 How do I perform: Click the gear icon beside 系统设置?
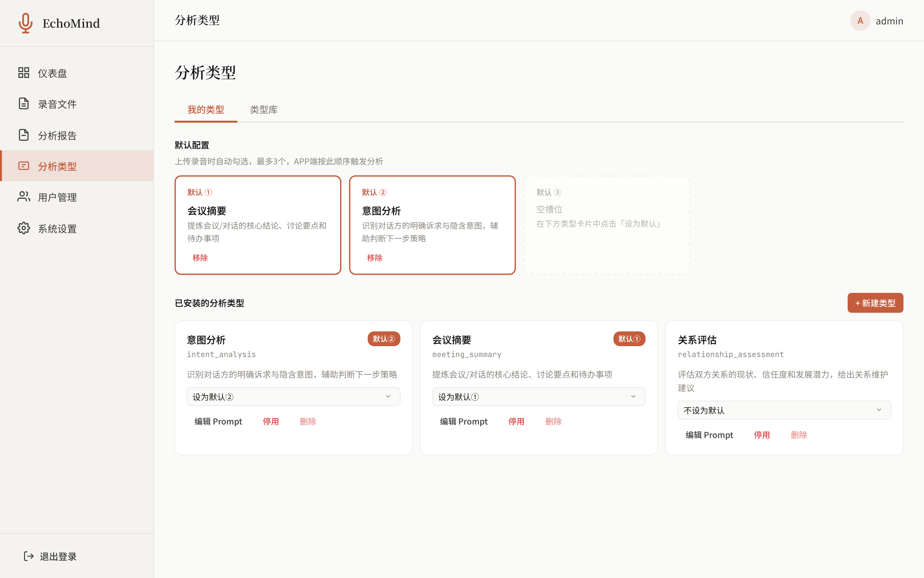point(24,228)
